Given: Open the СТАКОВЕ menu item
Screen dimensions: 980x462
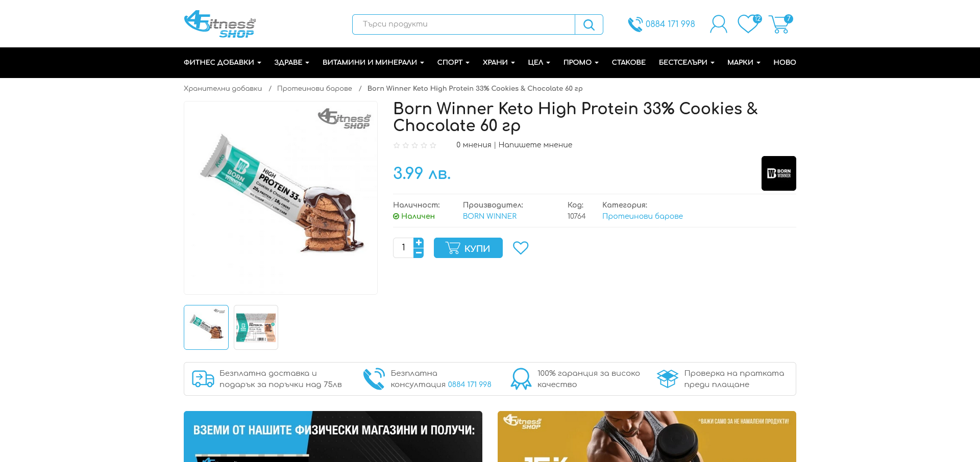Looking at the screenshot, I should tap(628, 62).
